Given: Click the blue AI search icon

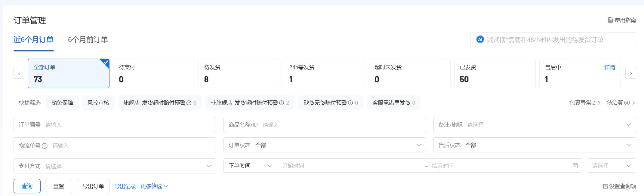Looking at the screenshot, I should click(480, 40).
